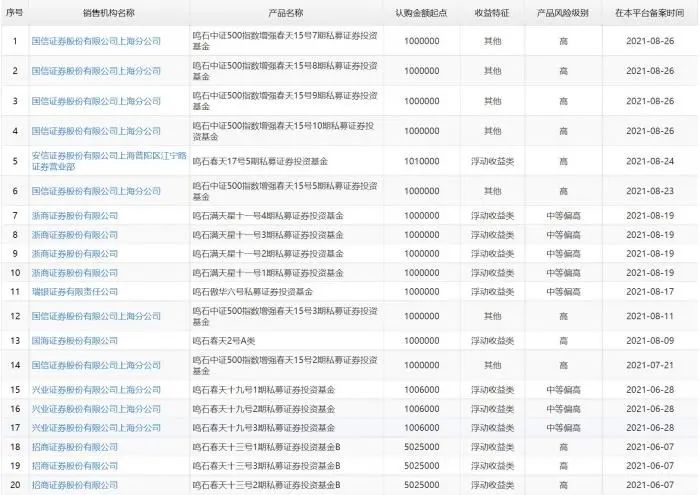
Task: Select product 鸣石春天十三号1期私募证券投资基金B
Action: [x=266, y=447]
